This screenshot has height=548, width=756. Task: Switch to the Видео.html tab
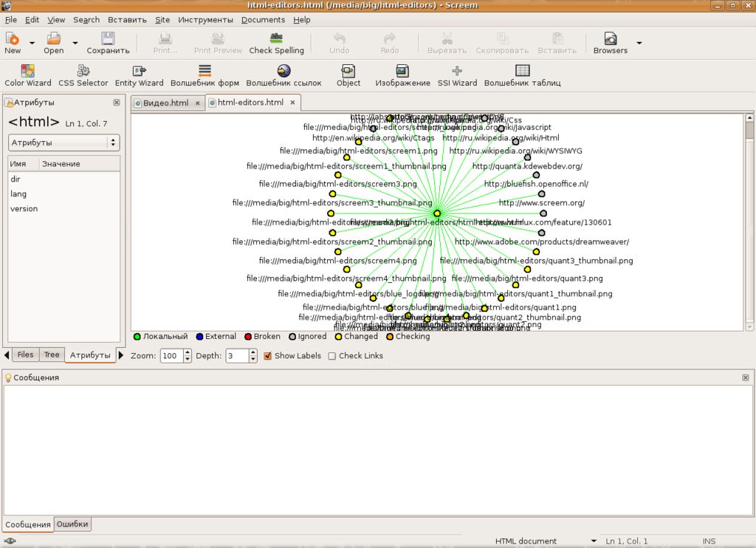click(166, 103)
